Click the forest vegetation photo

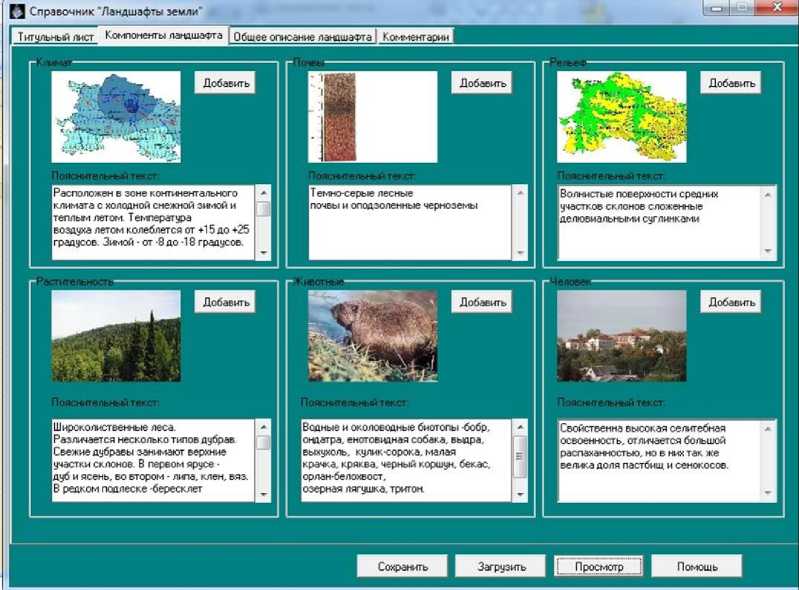coord(116,336)
